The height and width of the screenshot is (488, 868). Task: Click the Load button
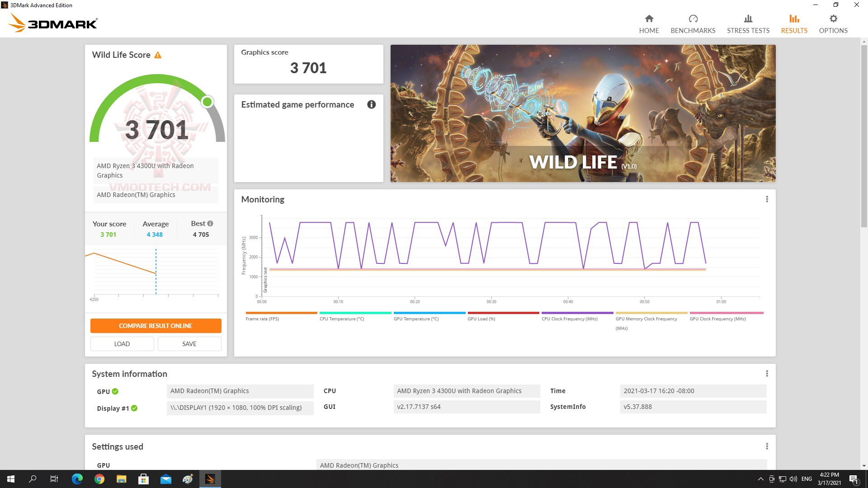122,344
